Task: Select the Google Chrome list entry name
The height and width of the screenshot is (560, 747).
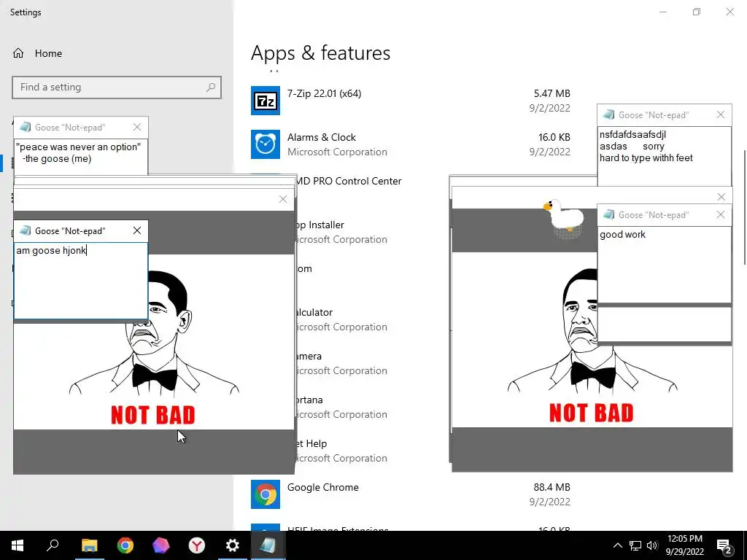Action: click(323, 487)
